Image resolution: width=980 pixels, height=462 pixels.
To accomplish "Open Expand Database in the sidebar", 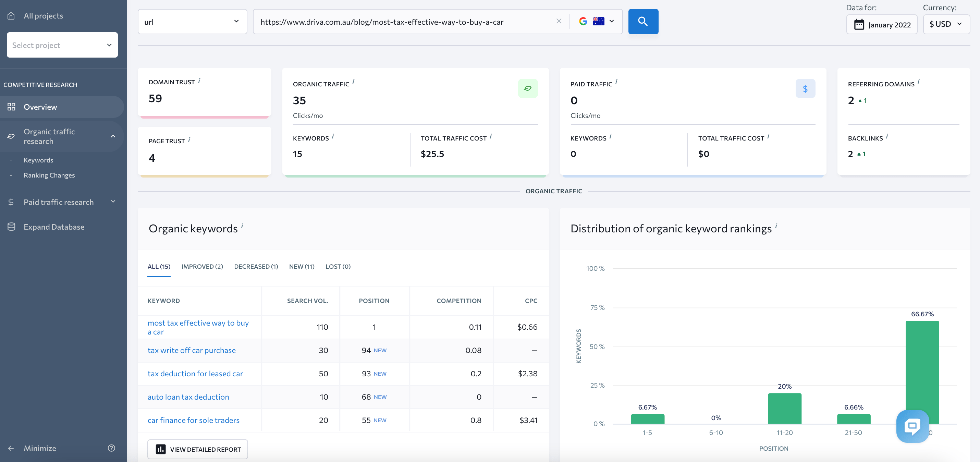I will pos(54,227).
